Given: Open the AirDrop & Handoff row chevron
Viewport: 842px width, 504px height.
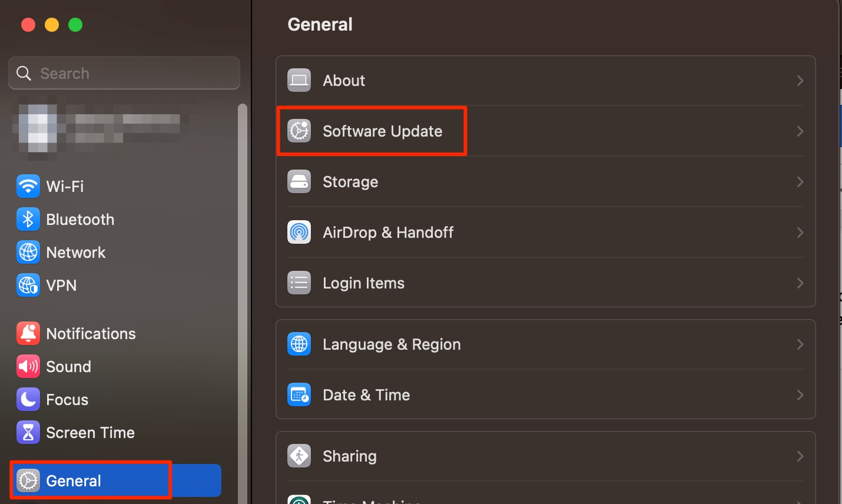Looking at the screenshot, I should click(800, 233).
